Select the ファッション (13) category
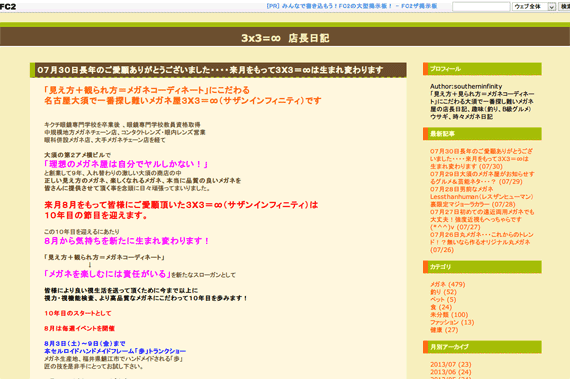This screenshot has width=570, height=379. (452, 322)
